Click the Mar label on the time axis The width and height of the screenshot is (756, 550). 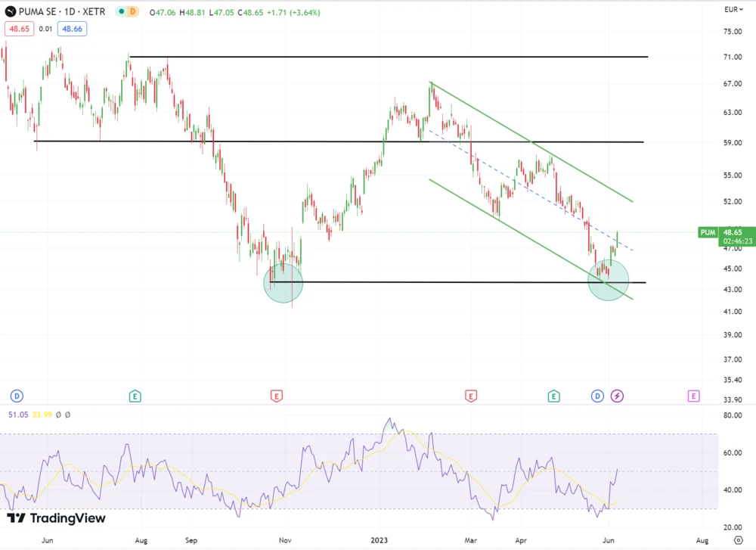[470, 540]
